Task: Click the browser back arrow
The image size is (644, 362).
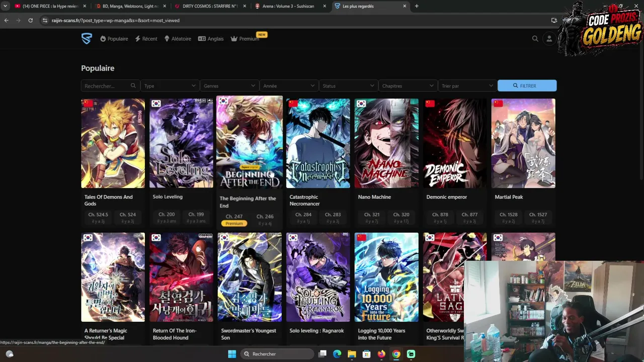Action: coord(6,21)
